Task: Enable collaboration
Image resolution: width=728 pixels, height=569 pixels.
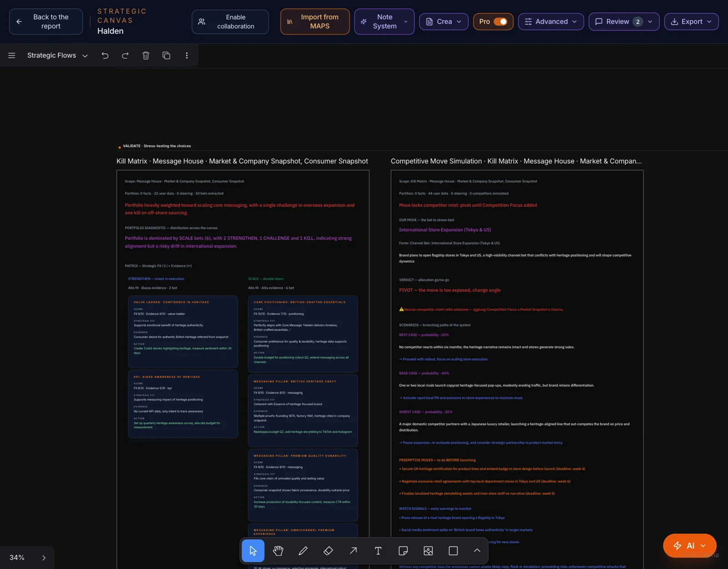Action: click(230, 22)
